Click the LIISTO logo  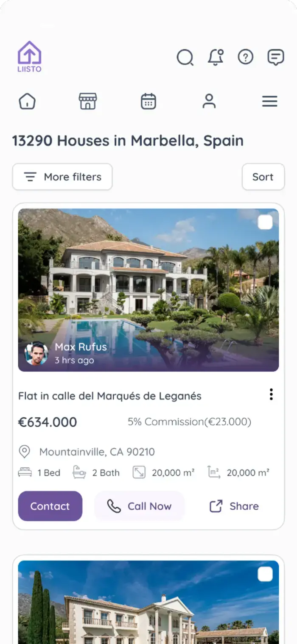click(29, 56)
